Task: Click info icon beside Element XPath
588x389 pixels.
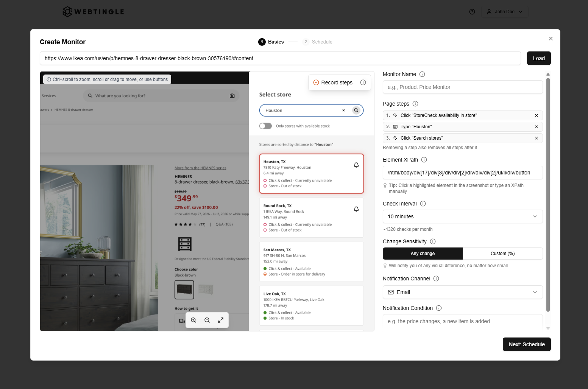Action: pos(424,160)
